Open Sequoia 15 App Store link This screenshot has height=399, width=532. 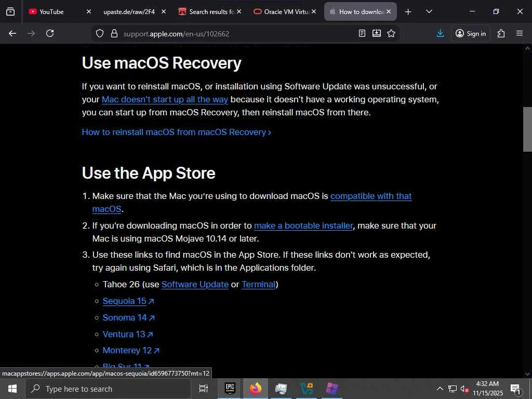click(x=128, y=301)
